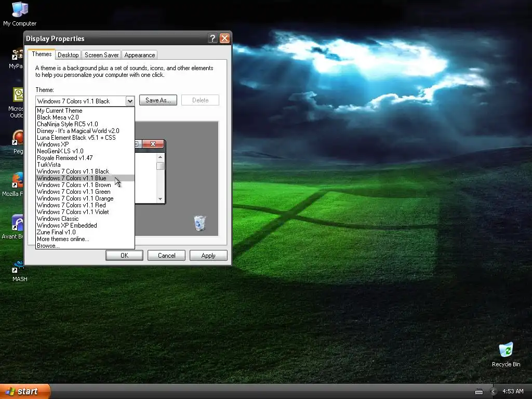Click preview window scrollbar down arrow
The width and height of the screenshot is (532, 399).
[160, 199]
